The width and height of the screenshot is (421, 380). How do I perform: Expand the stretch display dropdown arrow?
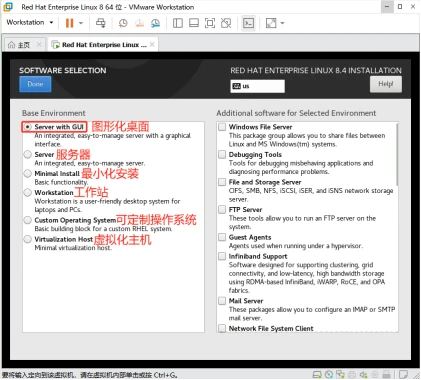[x=282, y=23]
